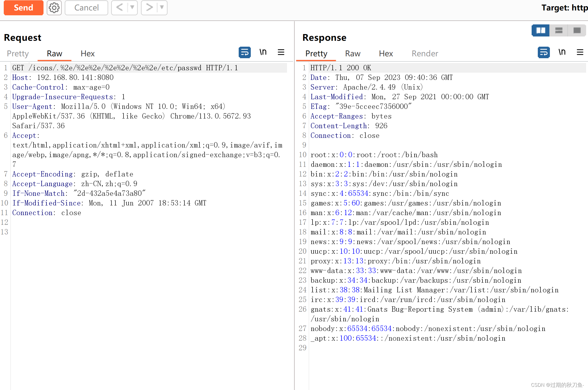Click the HTTP/1.1 200 OK status line
This screenshot has width=588, height=390.
pyautogui.click(x=341, y=68)
